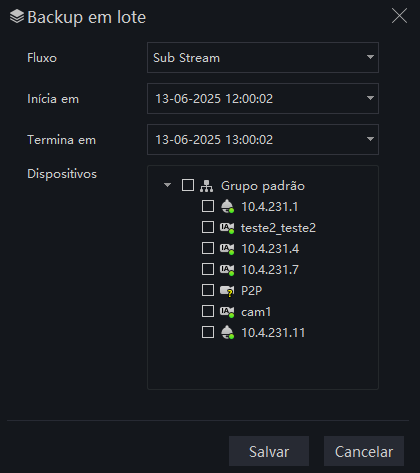
Task: Click the unknown-status camera icon beside P2P
Action: pyautogui.click(x=227, y=291)
